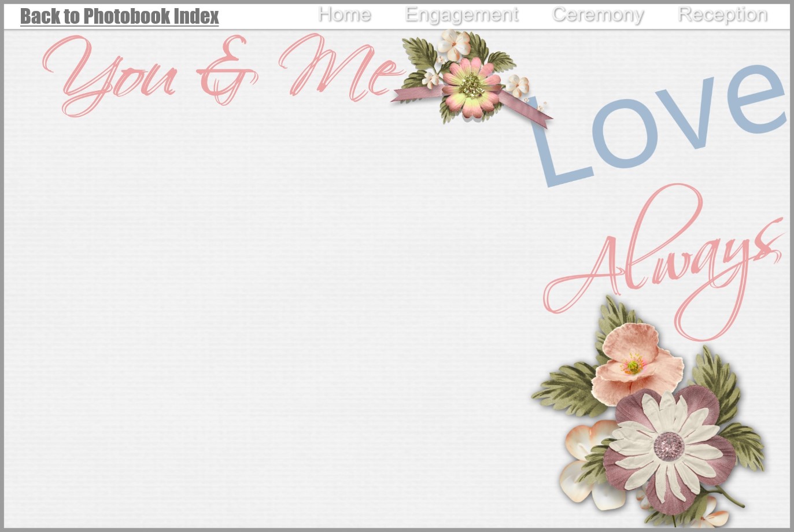Click the pink daisy in the top bouquet
The image size is (794, 532).
pos(471,87)
